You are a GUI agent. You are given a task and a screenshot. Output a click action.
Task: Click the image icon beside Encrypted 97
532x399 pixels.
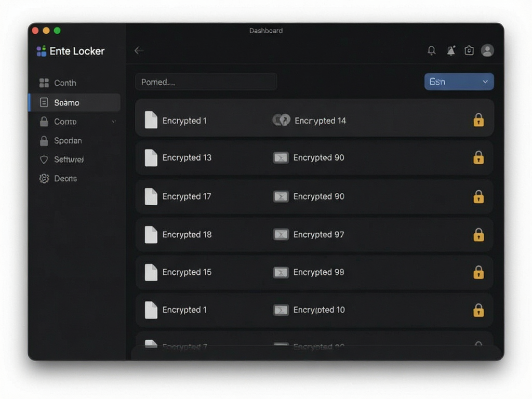pos(281,234)
